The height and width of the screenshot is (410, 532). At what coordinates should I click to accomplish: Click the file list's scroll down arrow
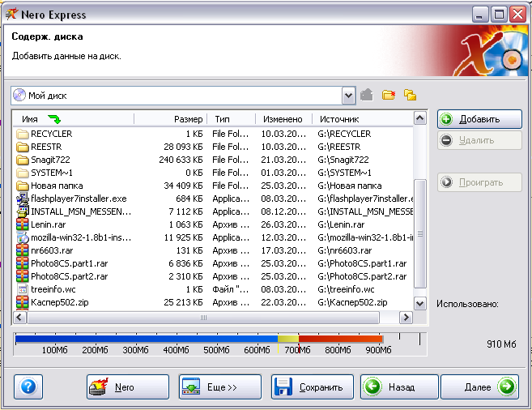[x=420, y=303]
